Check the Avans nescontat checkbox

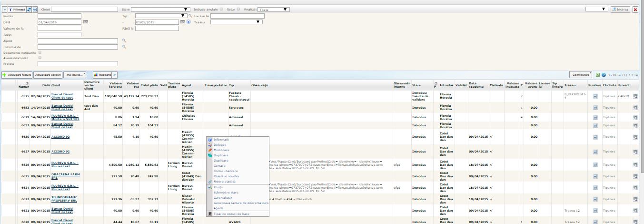[x=40, y=58]
